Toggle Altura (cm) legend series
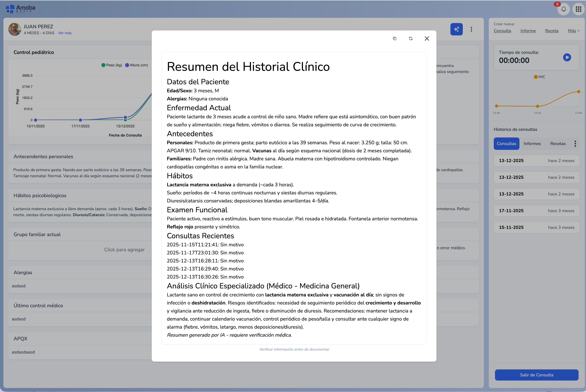The width and height of the screenshot is (586, 392). (136, 65)
